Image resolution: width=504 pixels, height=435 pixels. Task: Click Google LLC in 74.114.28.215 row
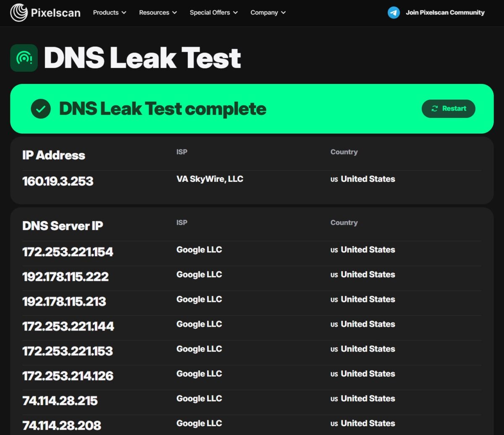pyautogui.click(x=199, y=398)
